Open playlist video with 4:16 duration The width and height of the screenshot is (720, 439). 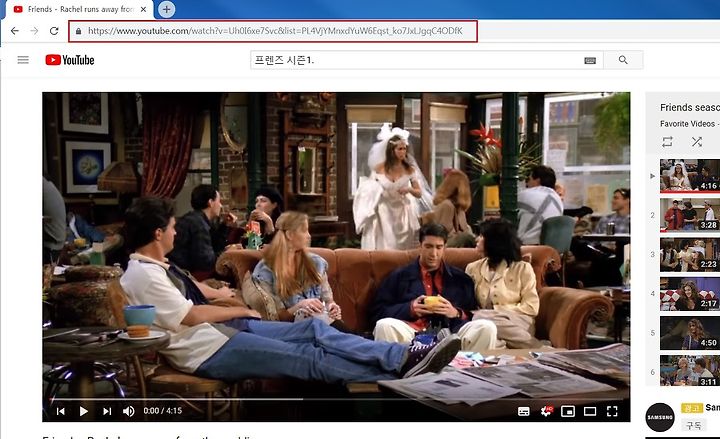coord(690,175)
